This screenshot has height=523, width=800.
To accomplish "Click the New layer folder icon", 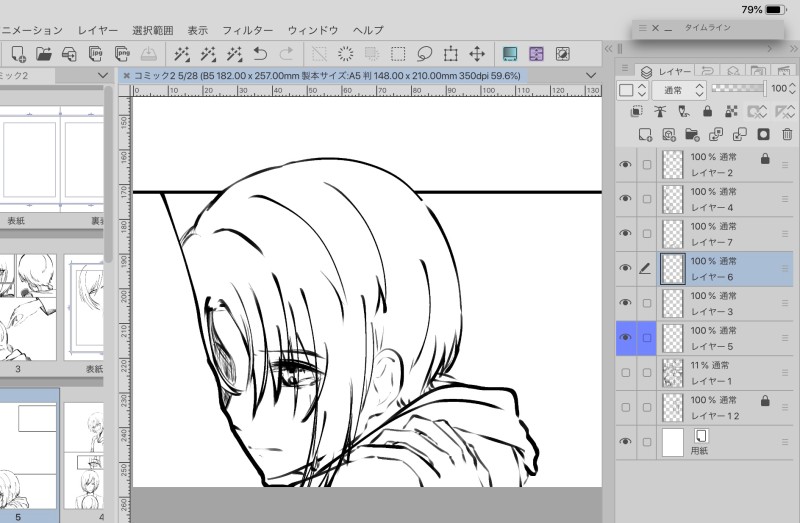I will click(x=692, y=134).
